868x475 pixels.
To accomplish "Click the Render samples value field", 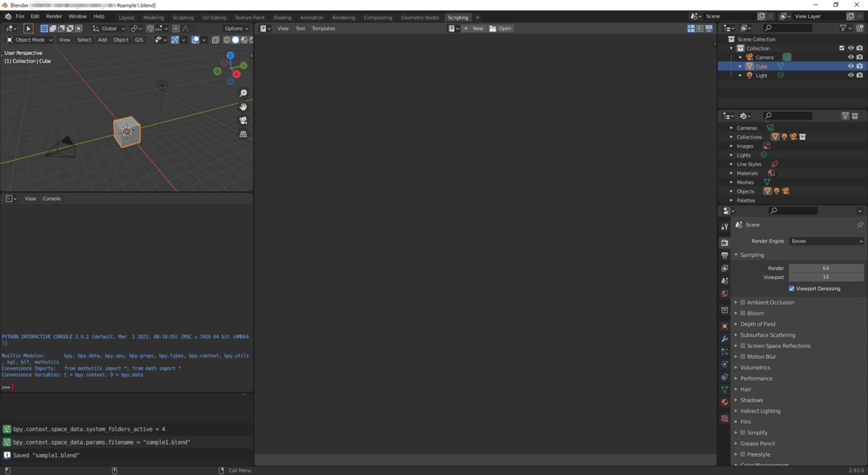I will click(x=826, y=268).
